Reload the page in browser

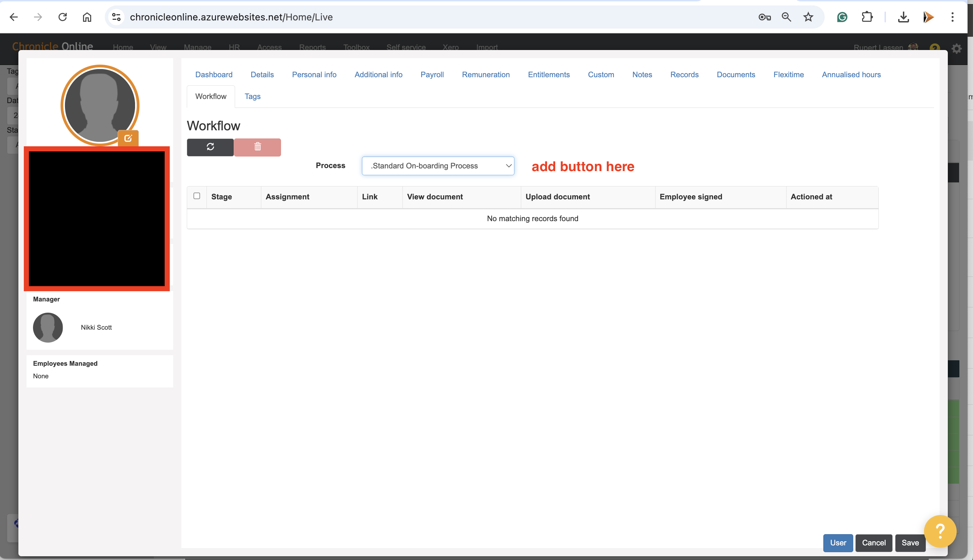click(62, 17)
